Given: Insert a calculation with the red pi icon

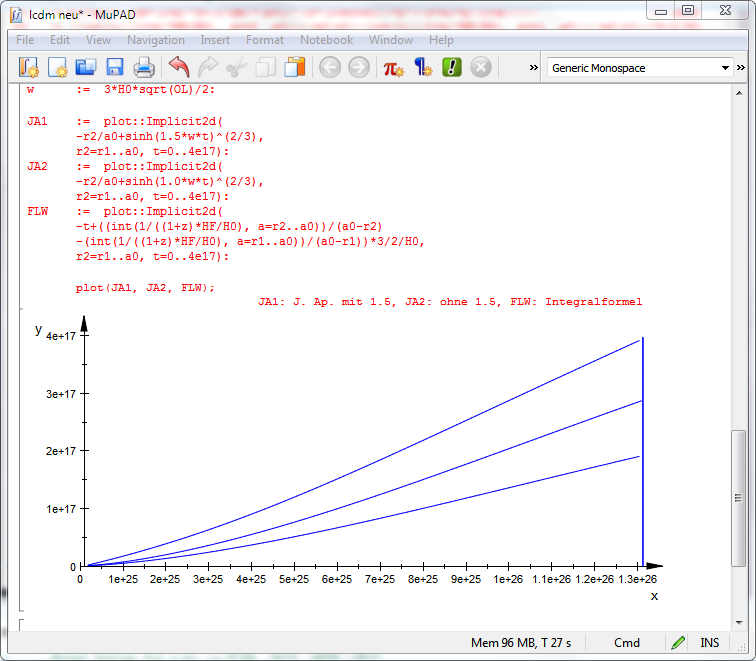Looking at the screenshot, I should 394,68.
